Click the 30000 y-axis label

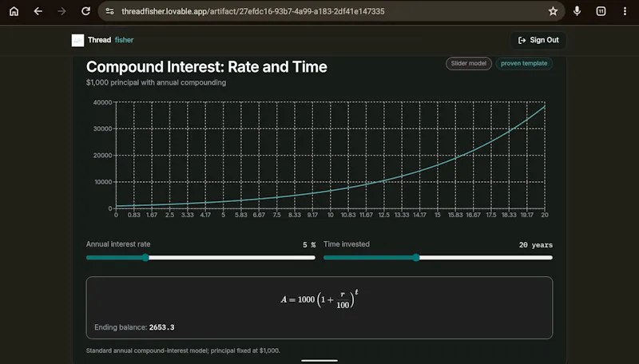coord(102,129)
